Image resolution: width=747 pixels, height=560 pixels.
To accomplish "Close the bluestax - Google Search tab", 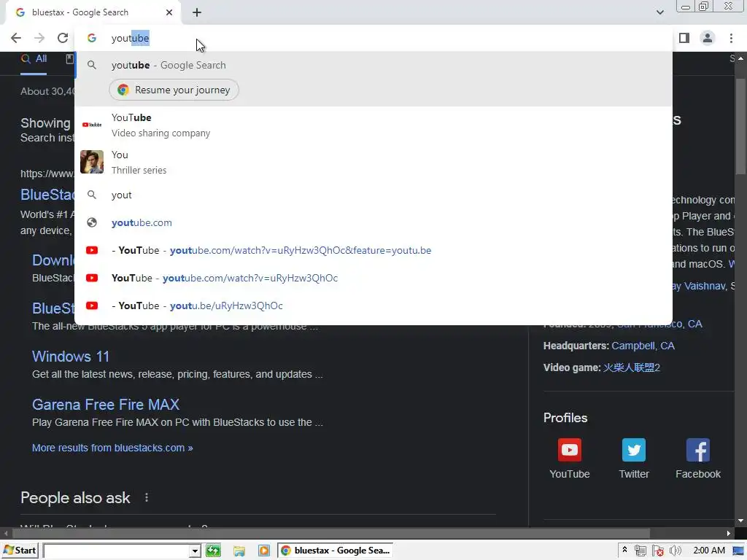I will 169,12.
